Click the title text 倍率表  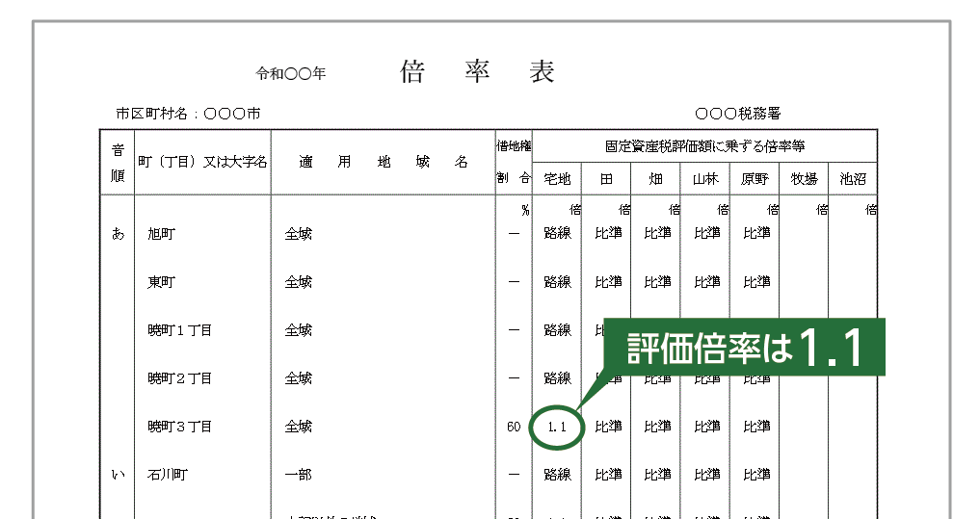pyautogui.click(x=477, y=72)
